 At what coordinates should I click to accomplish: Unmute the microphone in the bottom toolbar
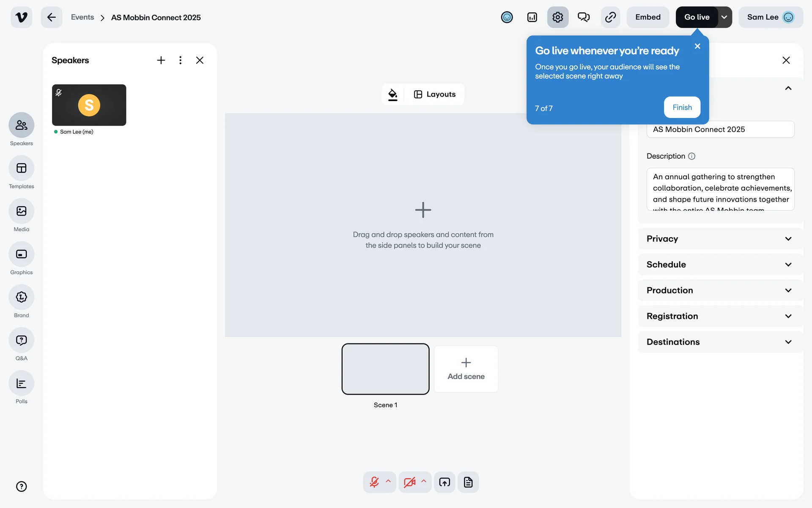point(374,482)
